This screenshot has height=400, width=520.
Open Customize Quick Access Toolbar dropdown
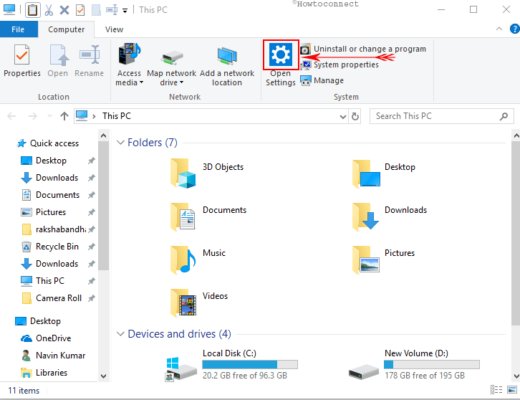pos(125,10)
